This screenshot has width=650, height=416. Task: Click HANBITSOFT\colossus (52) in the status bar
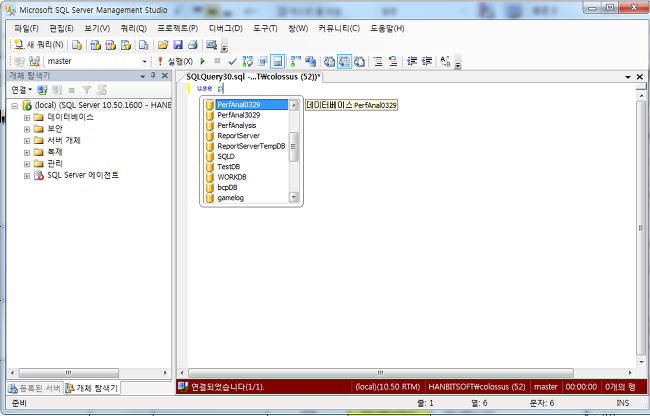[x=477, y=387]
